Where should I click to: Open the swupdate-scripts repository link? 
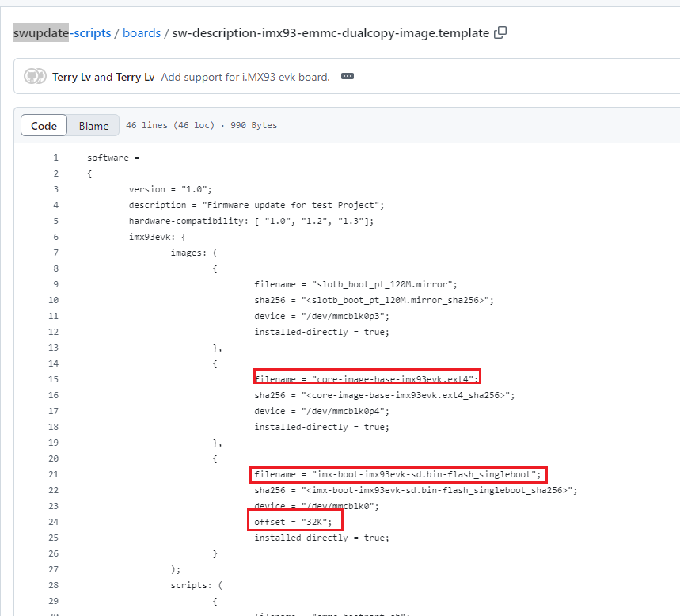pyautogui.click(x=62, y=33)
